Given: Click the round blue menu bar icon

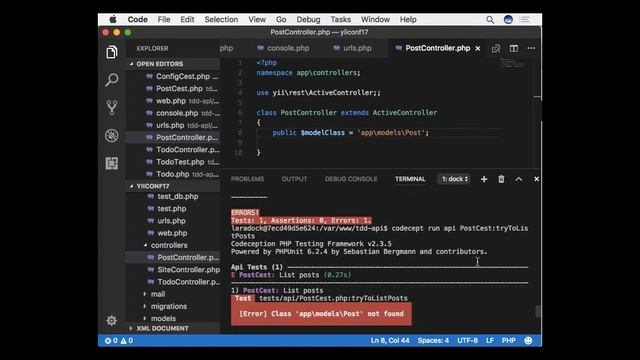Looking at the screenshot, I should tap(508, 20).
